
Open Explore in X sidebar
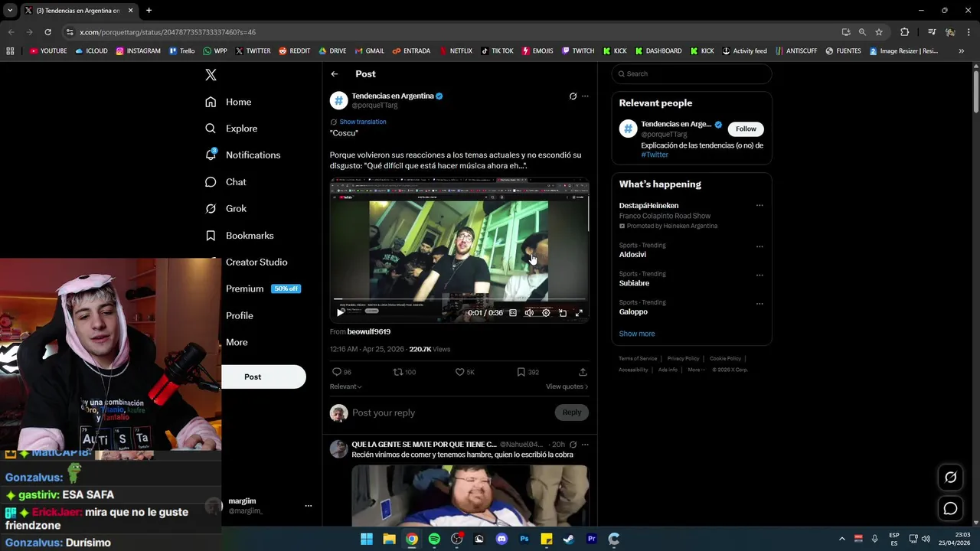click(x=231, y=129)
